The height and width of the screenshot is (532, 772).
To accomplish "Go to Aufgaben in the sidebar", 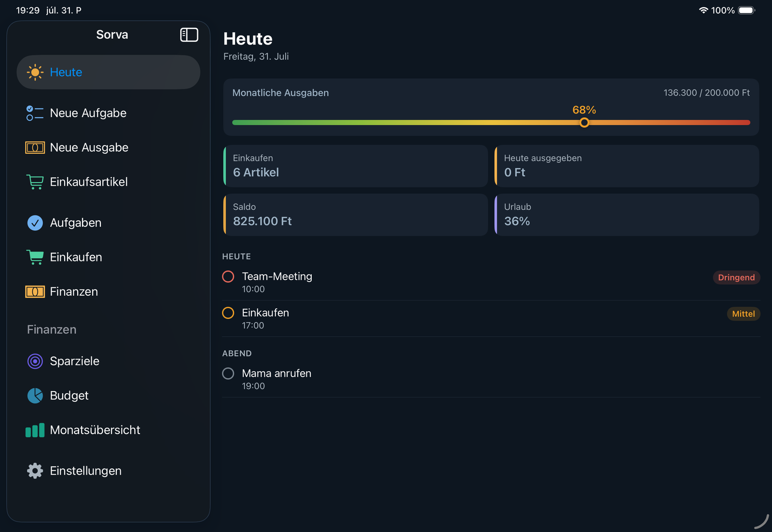I will tap(109, 223).
